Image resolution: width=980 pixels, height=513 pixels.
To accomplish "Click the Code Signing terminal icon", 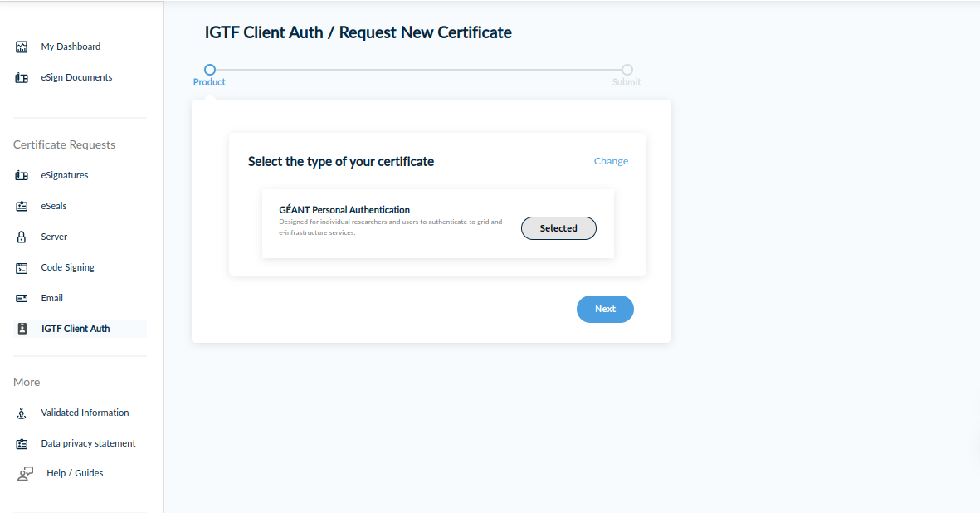I will pyautogui.click(x=22, y=268).
